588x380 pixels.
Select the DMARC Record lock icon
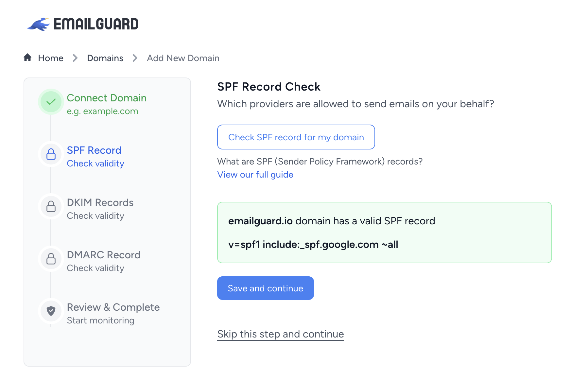click(51, 259)
